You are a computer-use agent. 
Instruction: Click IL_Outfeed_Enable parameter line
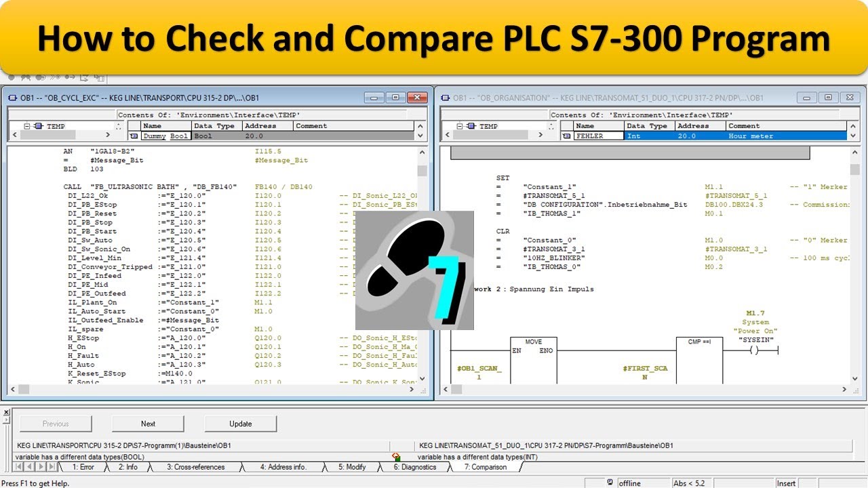143,321
